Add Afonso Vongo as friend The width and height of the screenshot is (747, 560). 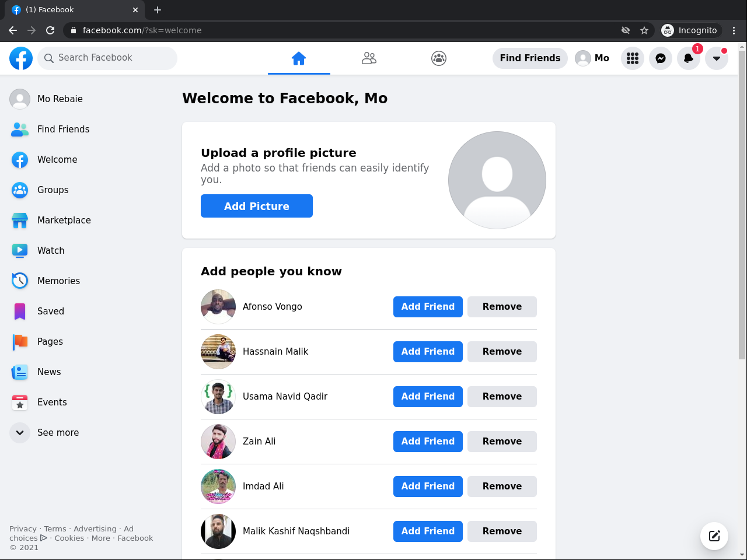pos(428,307)
